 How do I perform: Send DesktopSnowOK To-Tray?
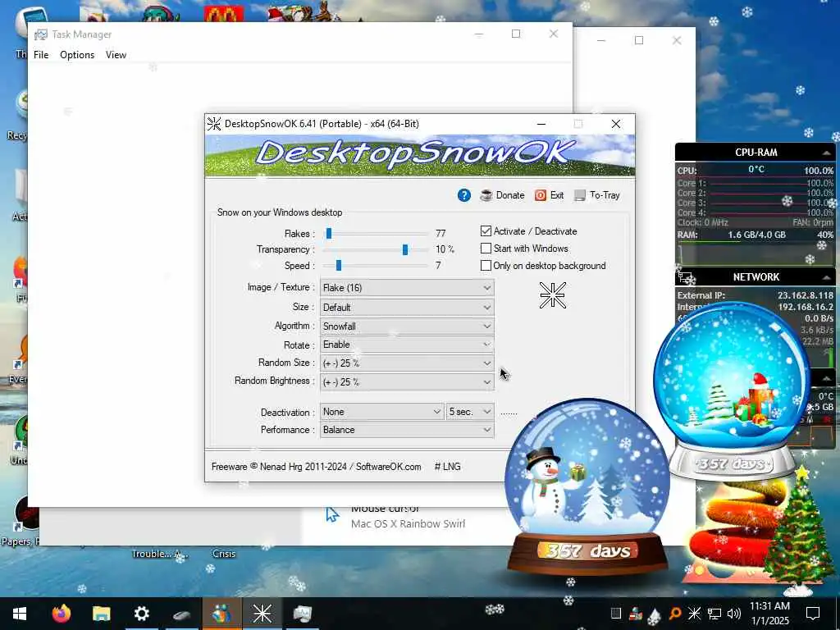597,195
